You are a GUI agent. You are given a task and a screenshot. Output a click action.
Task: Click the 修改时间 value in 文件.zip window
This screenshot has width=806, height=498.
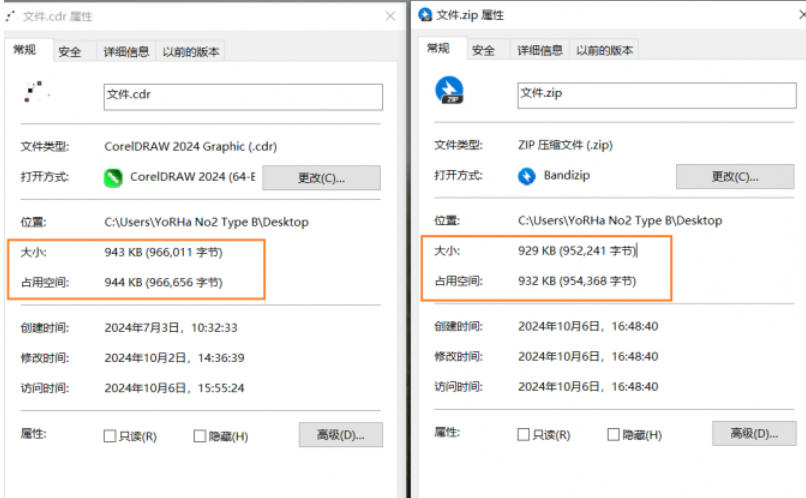[x=588, y=356]
